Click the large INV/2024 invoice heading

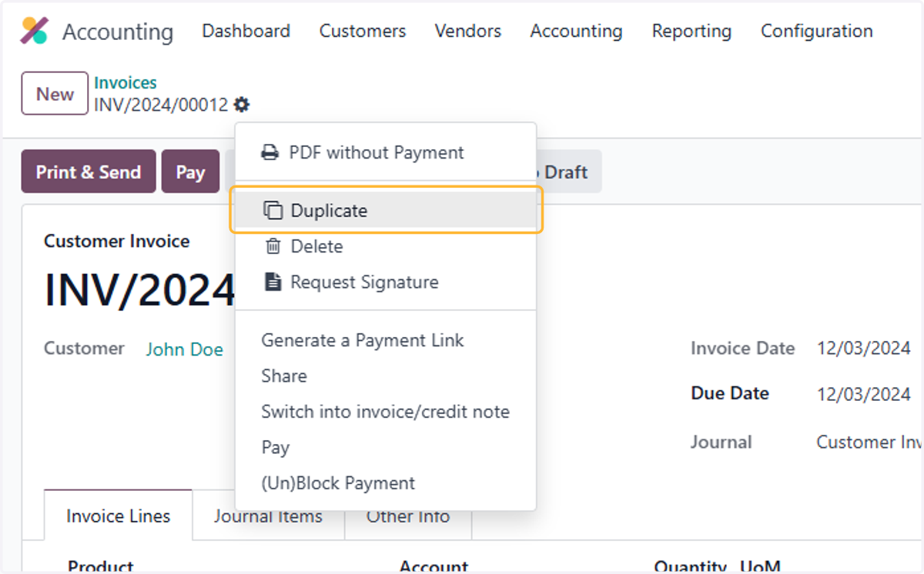point(139,290)
